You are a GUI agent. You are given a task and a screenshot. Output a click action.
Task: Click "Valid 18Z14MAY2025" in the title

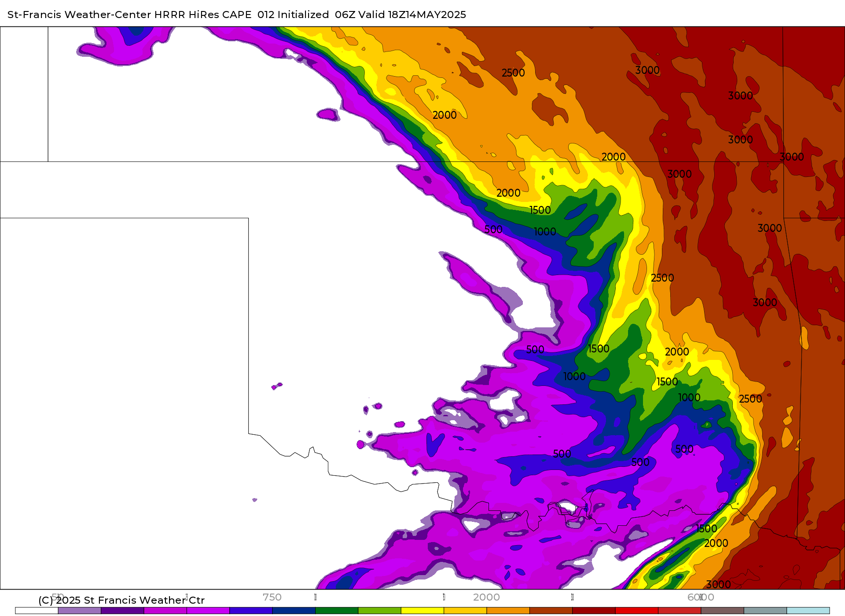(412, 15)
